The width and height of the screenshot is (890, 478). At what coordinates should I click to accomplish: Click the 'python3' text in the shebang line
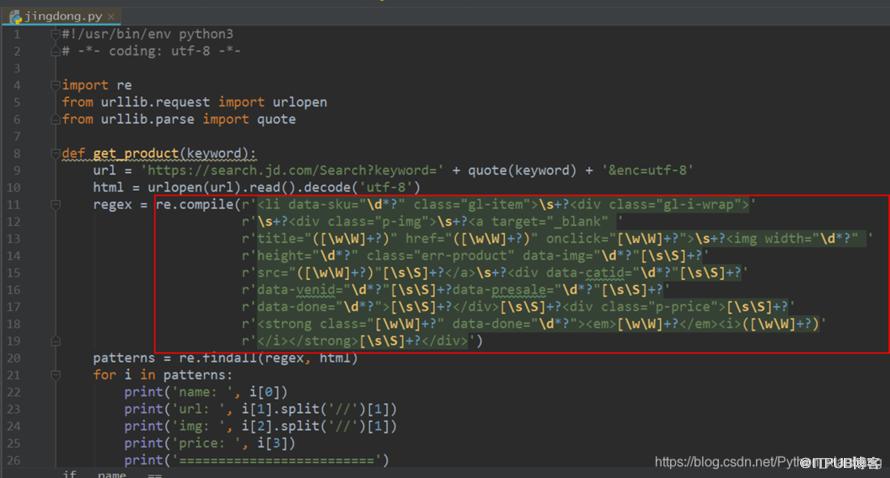(x=206, y=34)
